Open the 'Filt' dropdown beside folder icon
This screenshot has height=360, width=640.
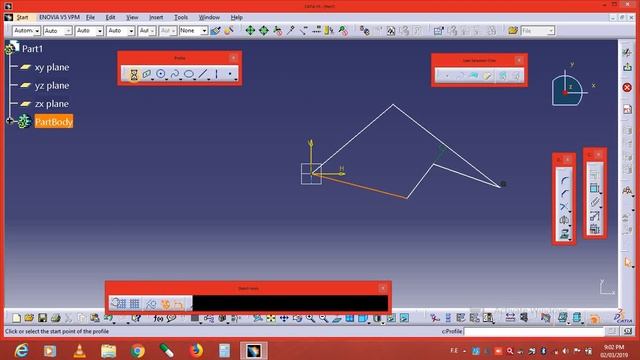551,31
